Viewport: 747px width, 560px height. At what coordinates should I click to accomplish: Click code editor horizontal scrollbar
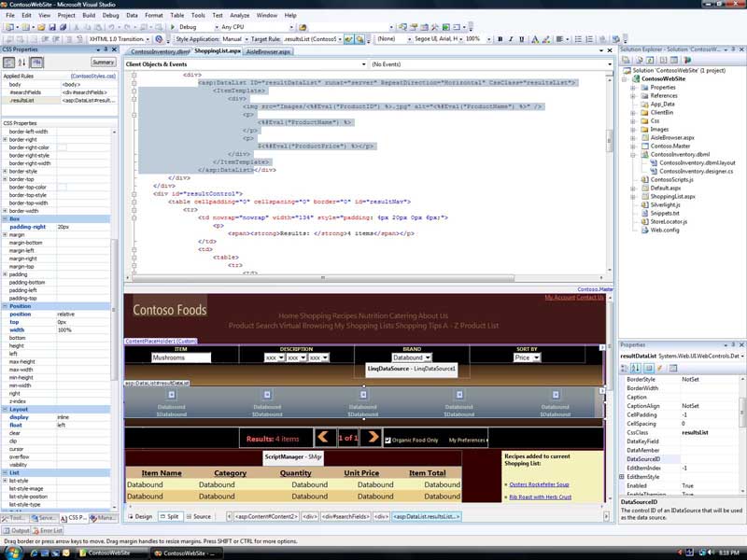pos(323,277)
